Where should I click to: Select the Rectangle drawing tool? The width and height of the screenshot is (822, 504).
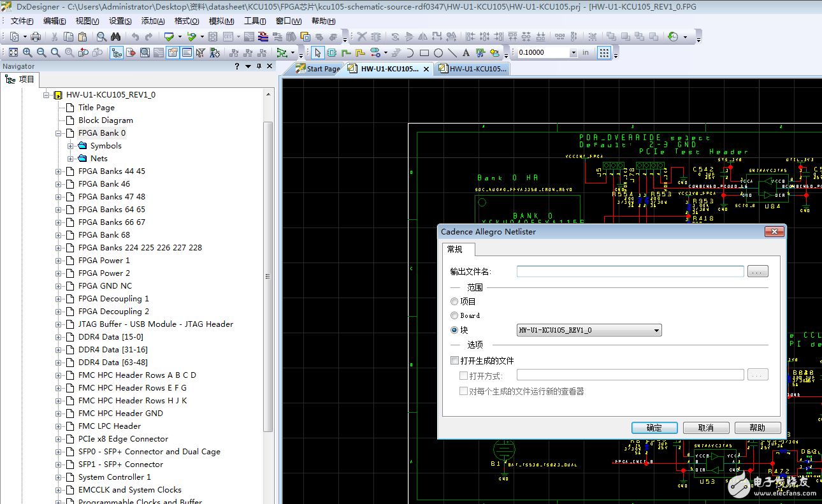pyautogui.click(x=424, y=52)
